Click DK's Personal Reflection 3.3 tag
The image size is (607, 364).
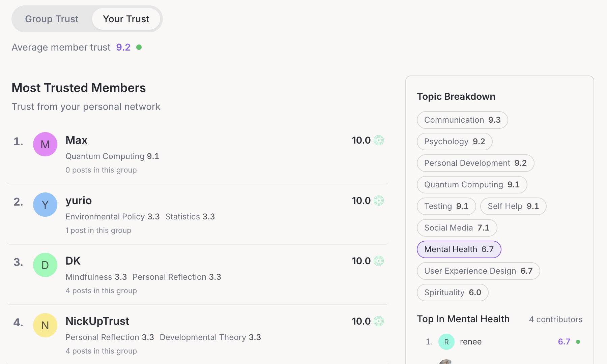pos(177,277)
